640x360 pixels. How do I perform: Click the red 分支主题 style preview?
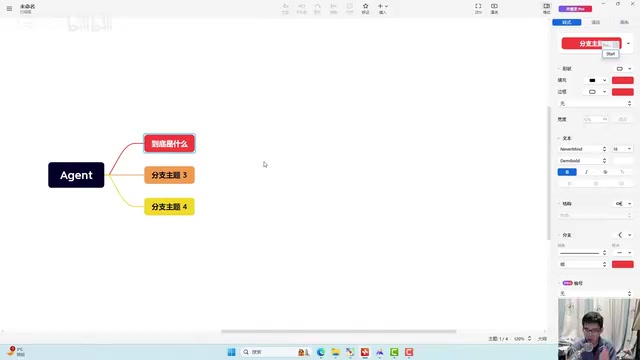click(591, 43)
